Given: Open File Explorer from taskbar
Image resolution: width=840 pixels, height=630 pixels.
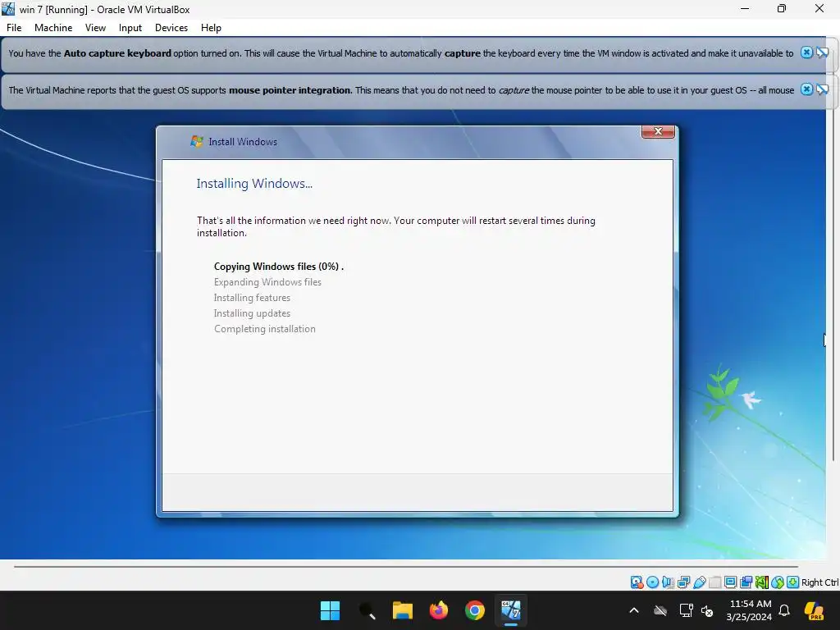Looking at the screenshot, I should pyautogui.click(x=402, y=610).
